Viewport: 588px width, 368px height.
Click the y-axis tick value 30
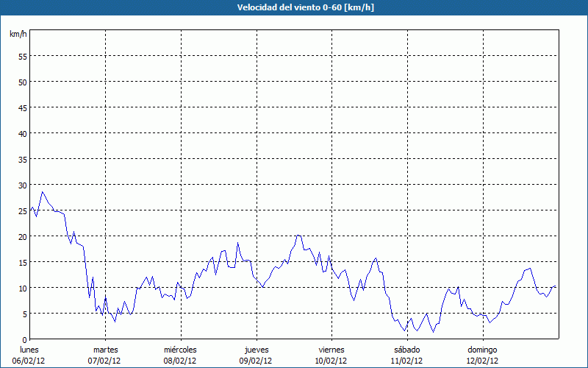pyautogui.click(x=22, y=185)
